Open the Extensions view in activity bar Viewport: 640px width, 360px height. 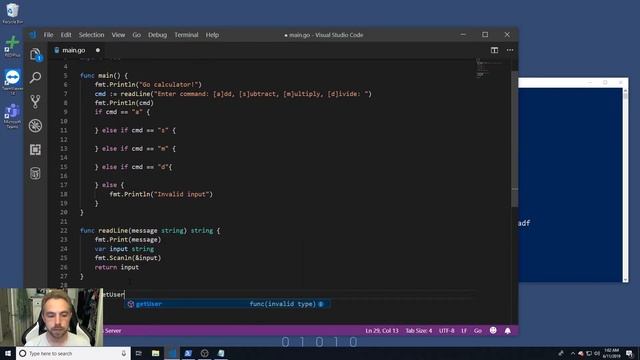point(35,149)
